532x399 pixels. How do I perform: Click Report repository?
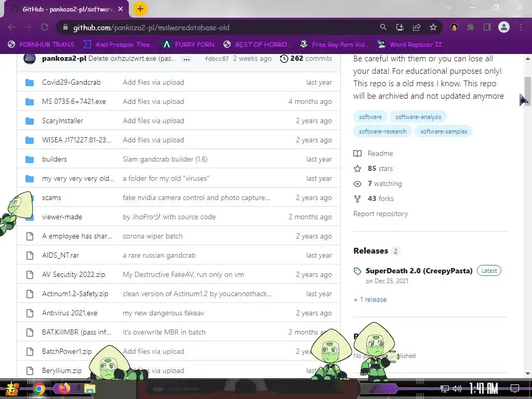tap(380, 214)
